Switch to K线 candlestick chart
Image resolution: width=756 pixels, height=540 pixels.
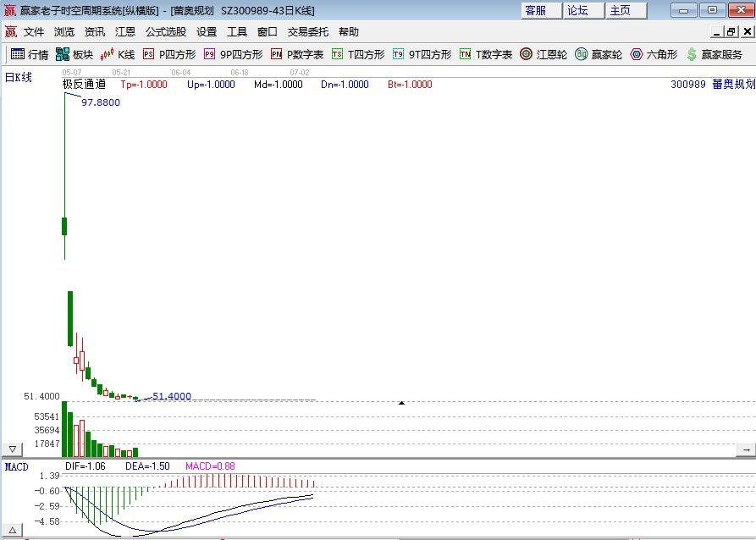point(118,54)
